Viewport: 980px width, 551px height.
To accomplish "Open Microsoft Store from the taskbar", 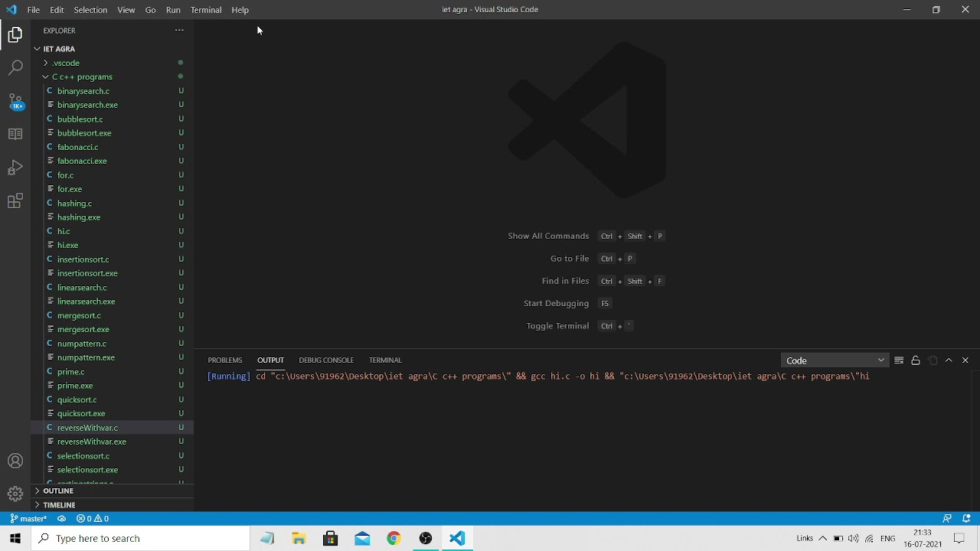I will pyautogui.click(x=330, y=539).
